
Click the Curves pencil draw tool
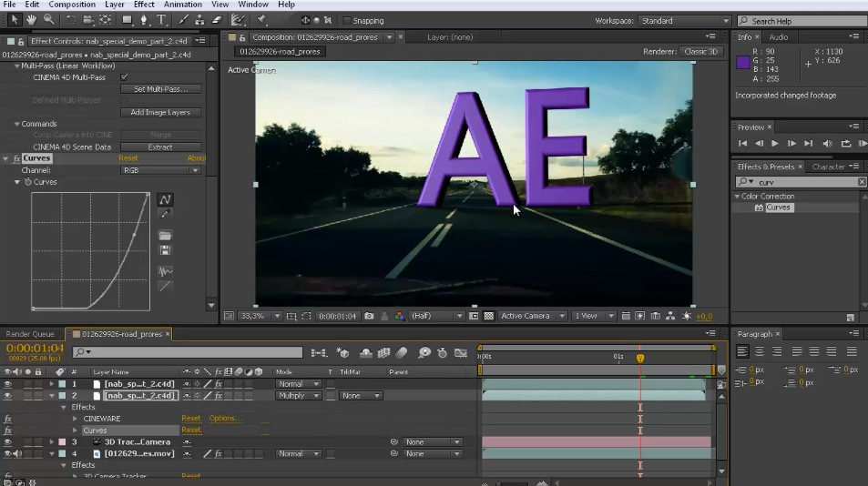click(x=165, y=215)
